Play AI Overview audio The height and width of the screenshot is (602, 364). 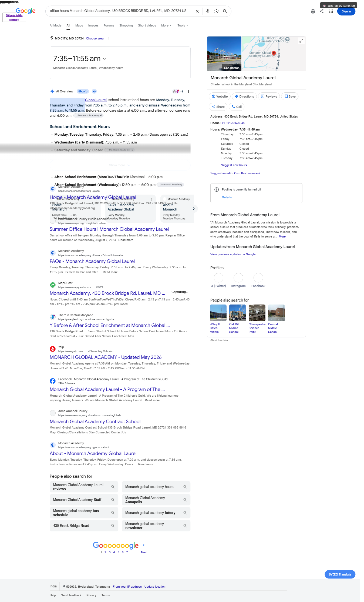click(94, 91)
